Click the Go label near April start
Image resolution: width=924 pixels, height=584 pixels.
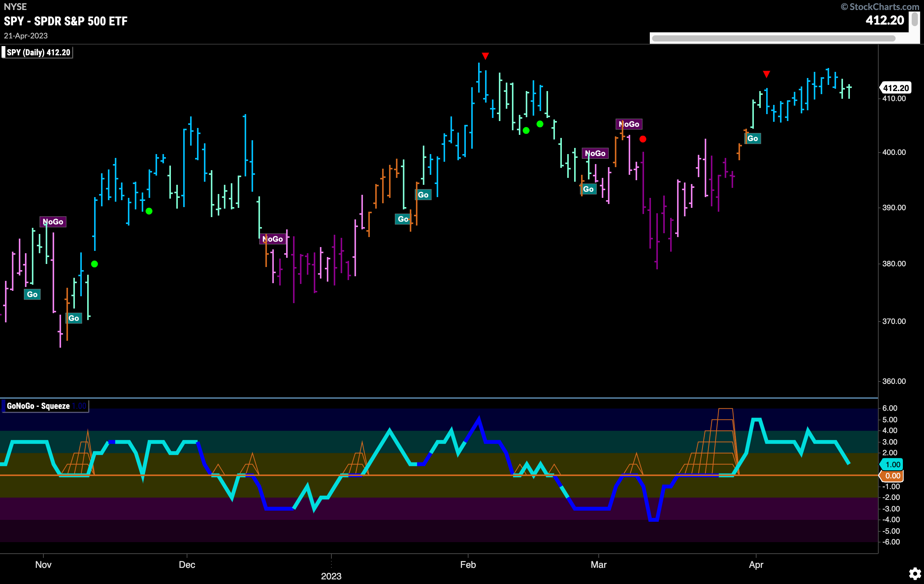tap(753, 138)
